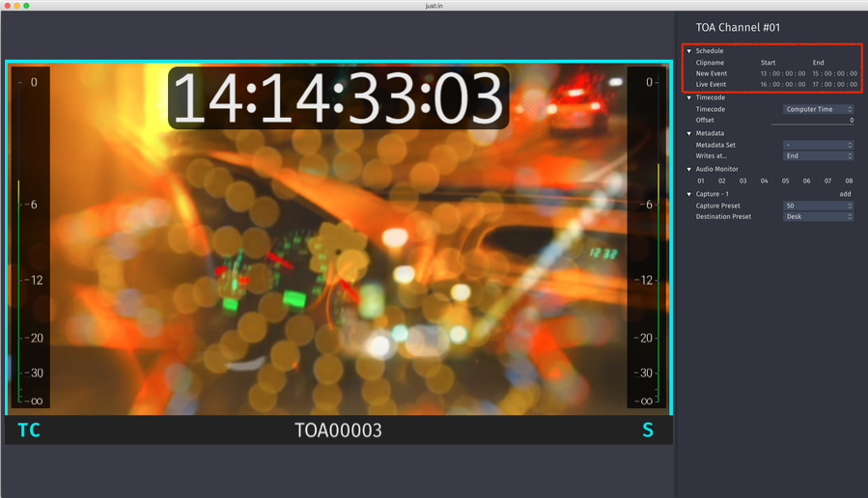
Task: Click the left audio level meter
Action: (x=31, y=237)
